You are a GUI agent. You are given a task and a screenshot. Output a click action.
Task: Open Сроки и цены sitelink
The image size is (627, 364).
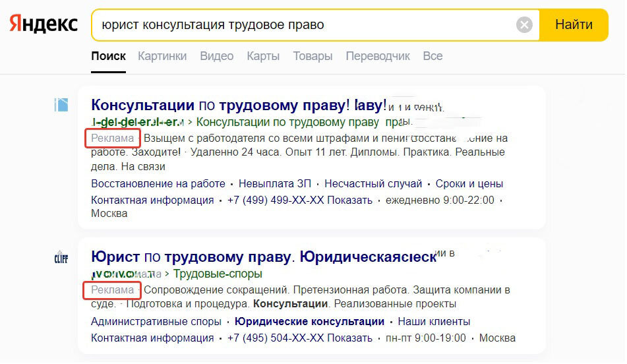coord(469,183)
